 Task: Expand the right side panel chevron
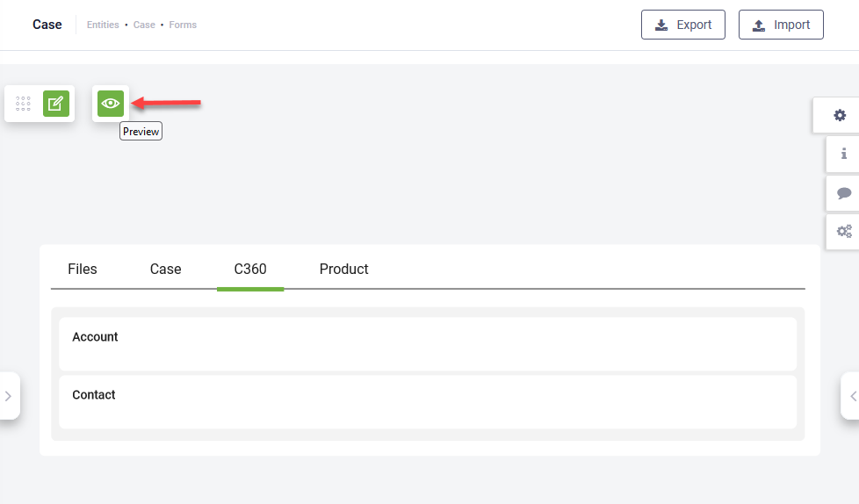click(851, 396)
